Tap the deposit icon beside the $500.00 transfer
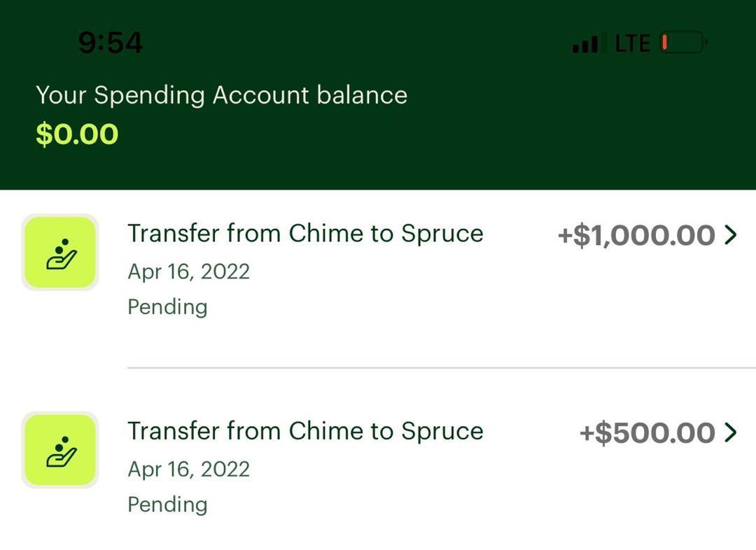The image size is (756, 550). [x=60, y=450]
